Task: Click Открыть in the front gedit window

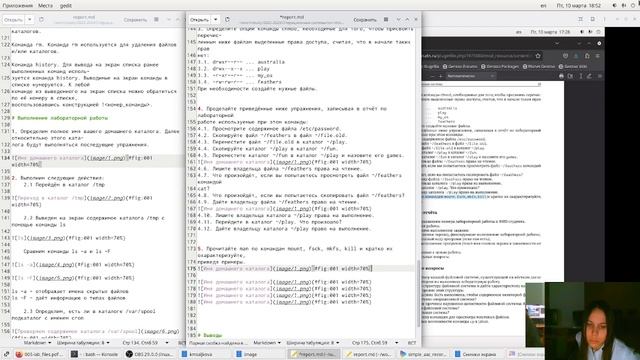Action: 199,20
